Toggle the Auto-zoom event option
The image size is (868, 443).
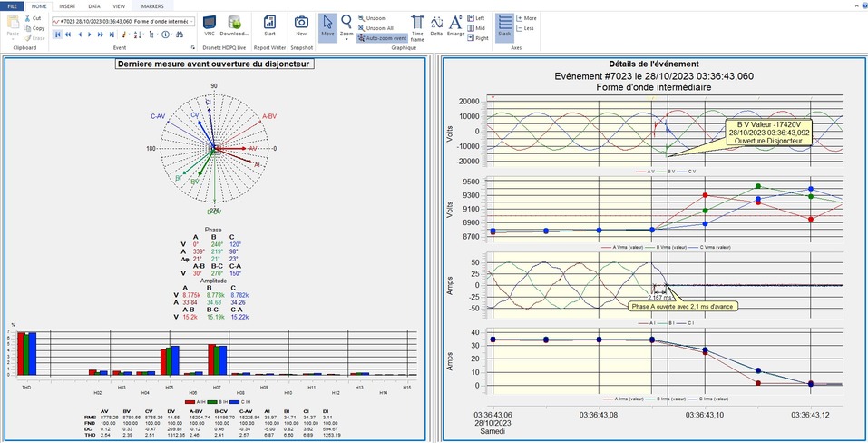[383, 39]
